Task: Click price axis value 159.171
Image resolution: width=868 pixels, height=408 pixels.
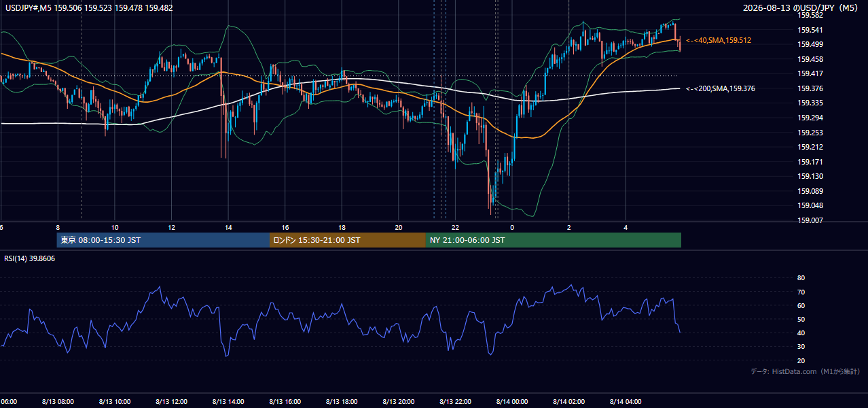Action: coord(810,162)
